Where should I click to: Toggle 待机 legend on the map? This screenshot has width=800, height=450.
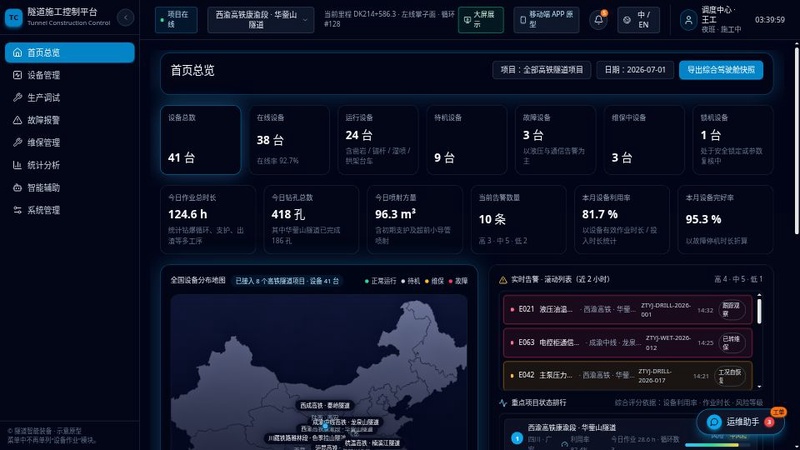[x=411, y=281]
